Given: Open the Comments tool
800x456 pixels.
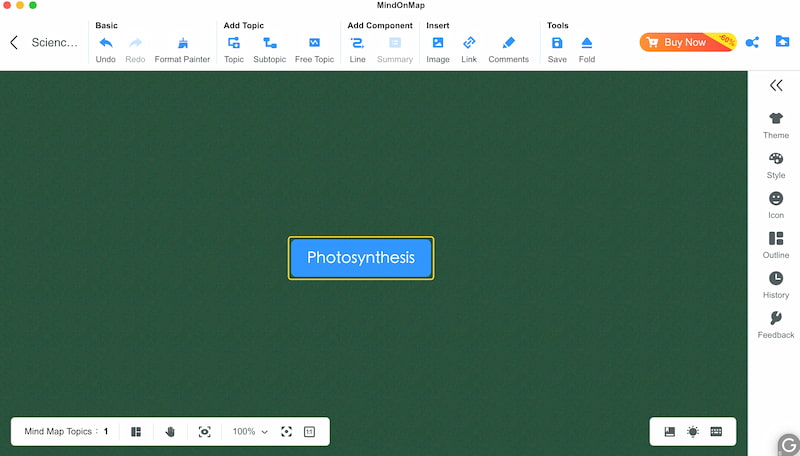Looking at the screenshot, I should [508, 43].
